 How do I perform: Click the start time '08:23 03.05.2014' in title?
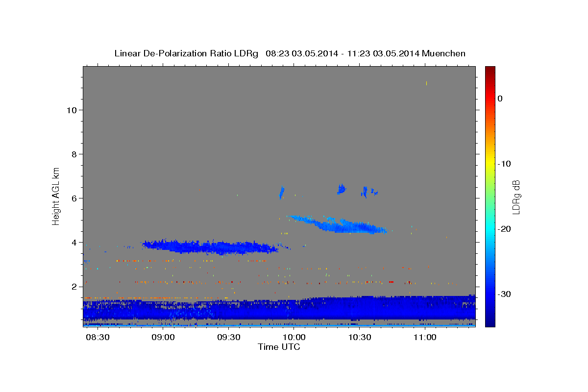click(x=301, y=53)
